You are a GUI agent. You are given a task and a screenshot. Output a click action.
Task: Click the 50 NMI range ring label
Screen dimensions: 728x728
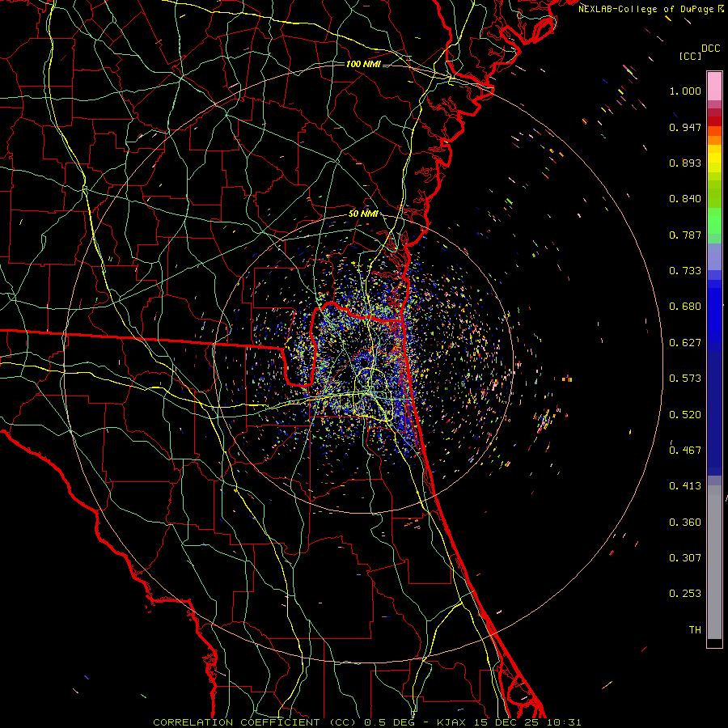[x=363, y=214]
